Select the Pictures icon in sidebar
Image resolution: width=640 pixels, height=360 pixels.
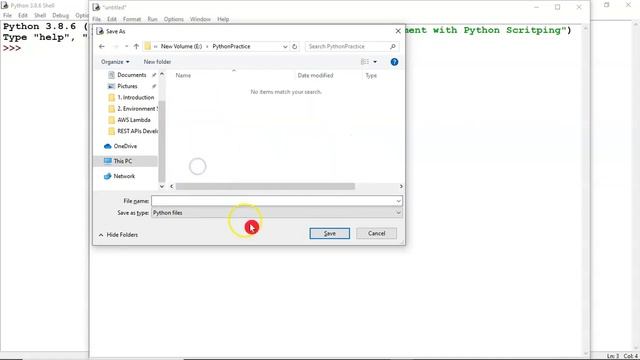coord(111,86)
